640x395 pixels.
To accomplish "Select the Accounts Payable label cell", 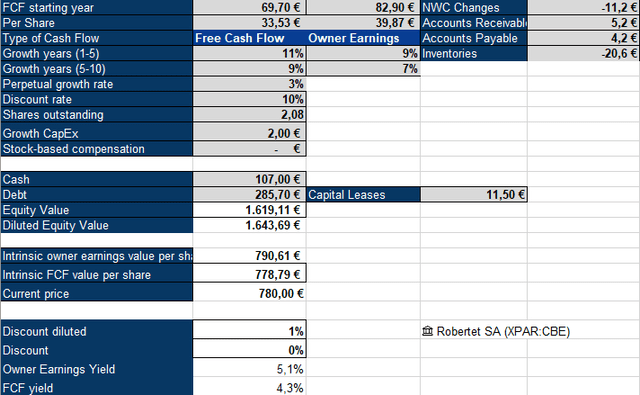I will pos(474,38).
